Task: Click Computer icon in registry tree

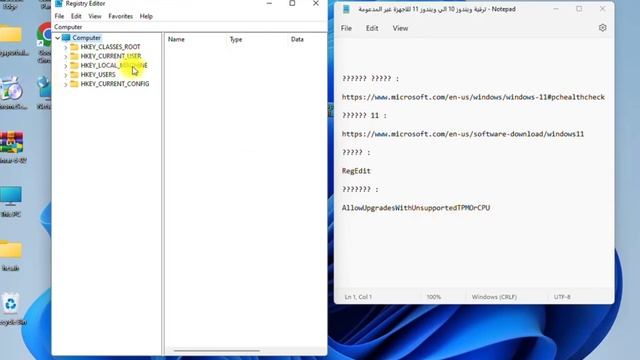Action: tap(66, 38)
